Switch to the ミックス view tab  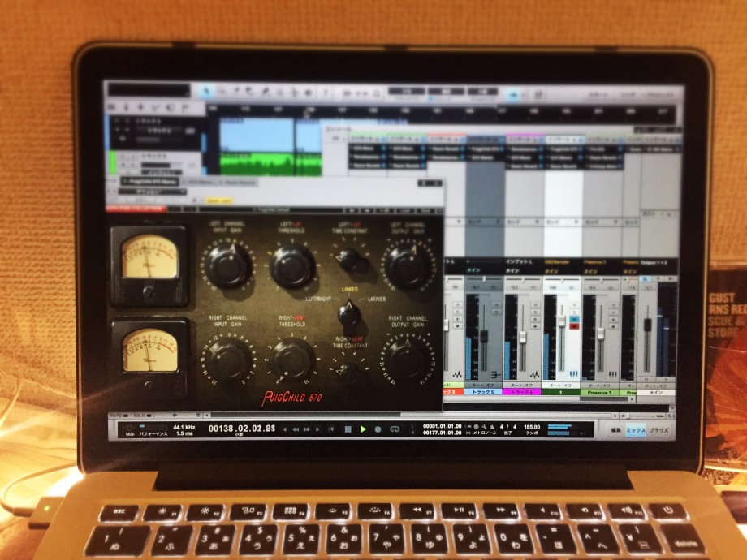636,429
